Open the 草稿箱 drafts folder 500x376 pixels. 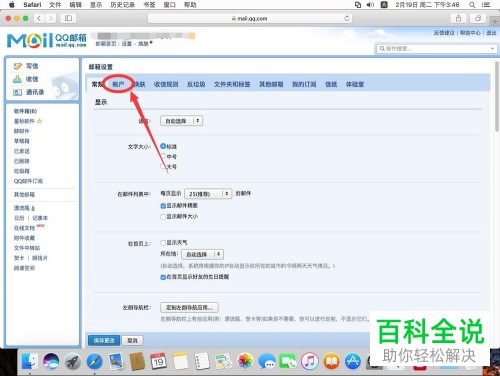tap(22, 141)
